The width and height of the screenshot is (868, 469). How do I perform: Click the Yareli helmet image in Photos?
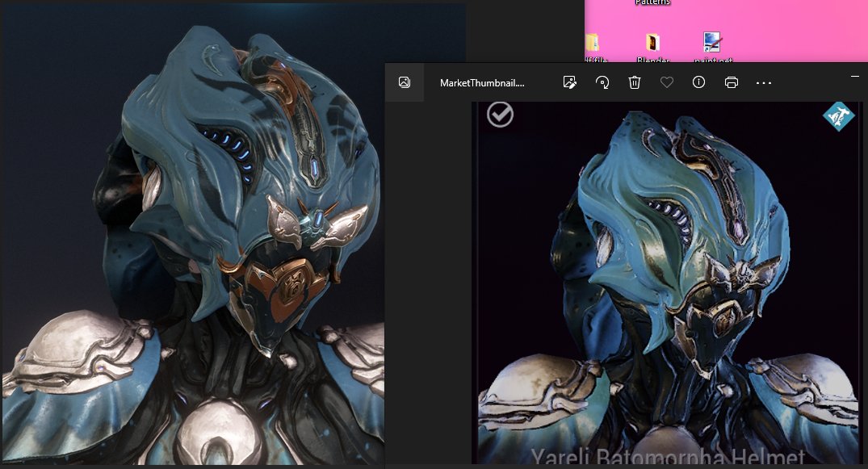668,283
